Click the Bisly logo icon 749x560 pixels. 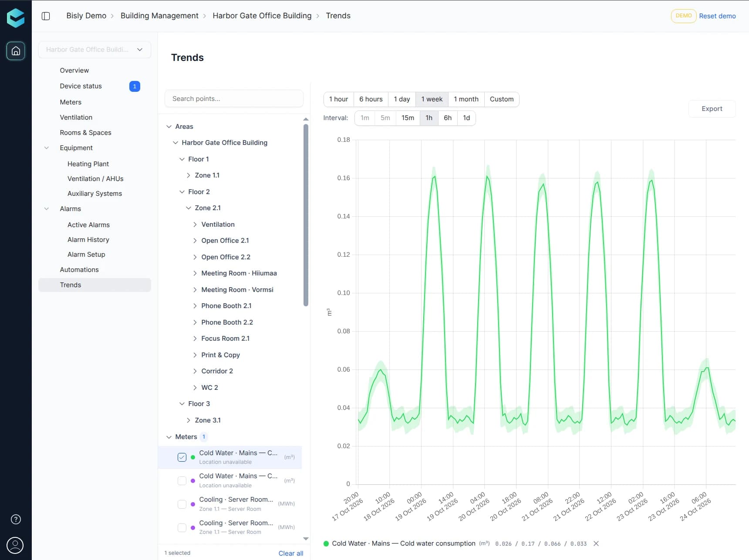16,18
